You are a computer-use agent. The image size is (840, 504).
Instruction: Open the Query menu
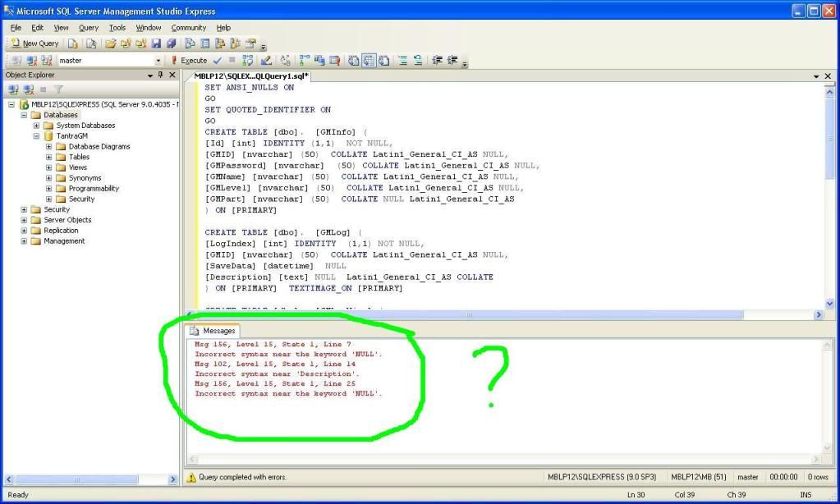(88, 27)
